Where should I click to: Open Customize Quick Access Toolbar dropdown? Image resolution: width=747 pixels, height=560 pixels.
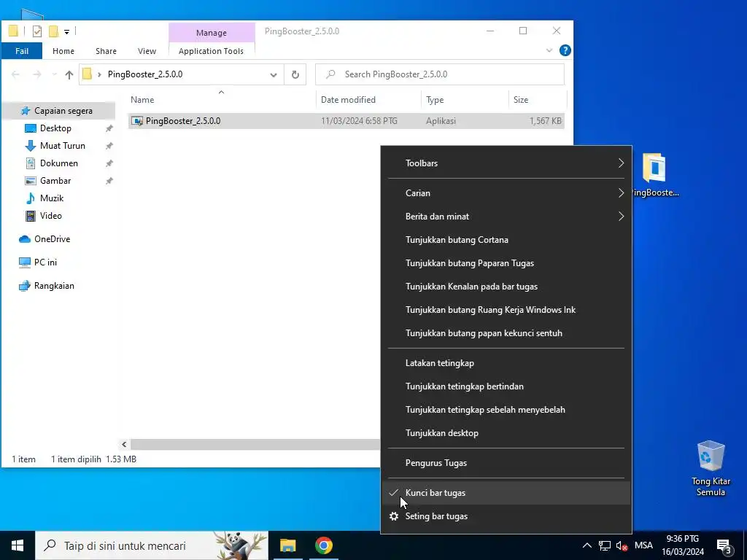(66, 32)
